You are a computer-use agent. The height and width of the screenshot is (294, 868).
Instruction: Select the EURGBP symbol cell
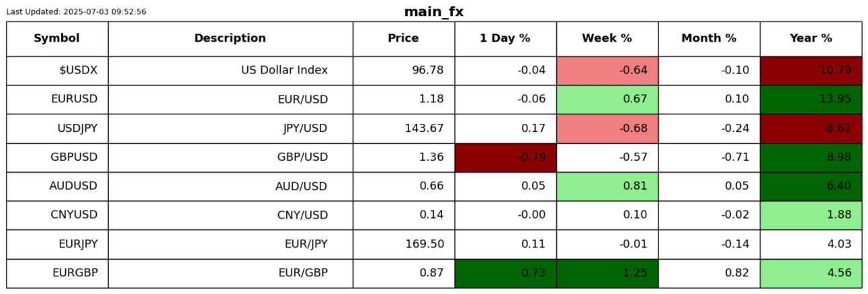(x=57, y=273)
